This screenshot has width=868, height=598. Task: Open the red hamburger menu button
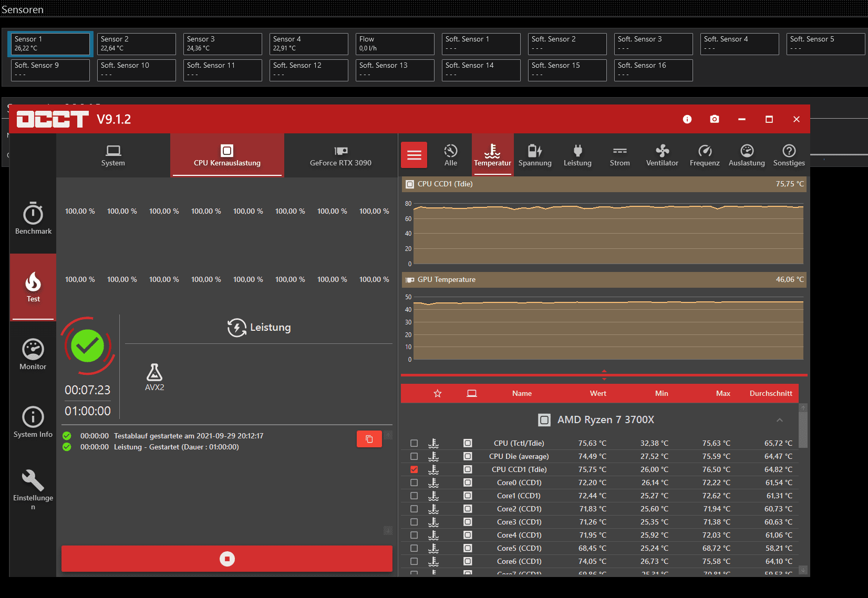414,155
